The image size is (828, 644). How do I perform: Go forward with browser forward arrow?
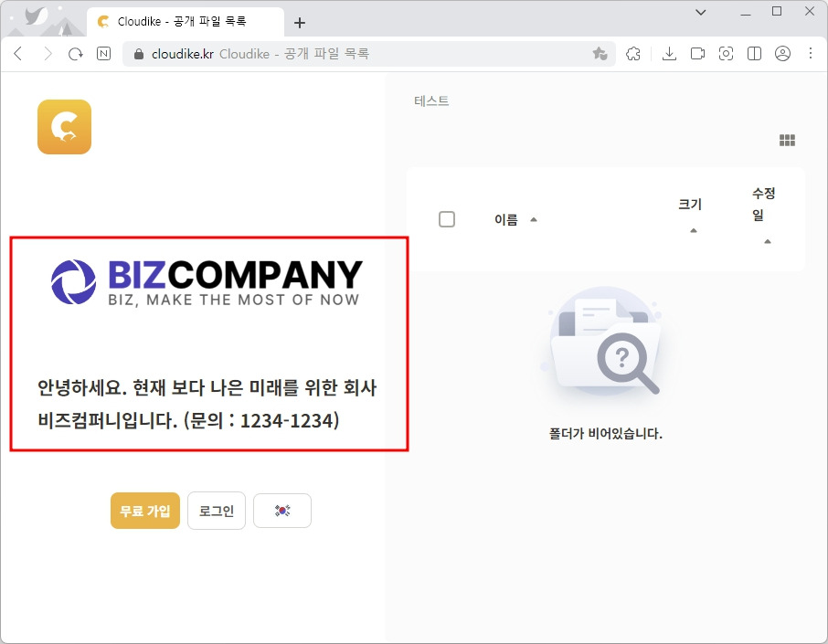(x=48, y=53)
